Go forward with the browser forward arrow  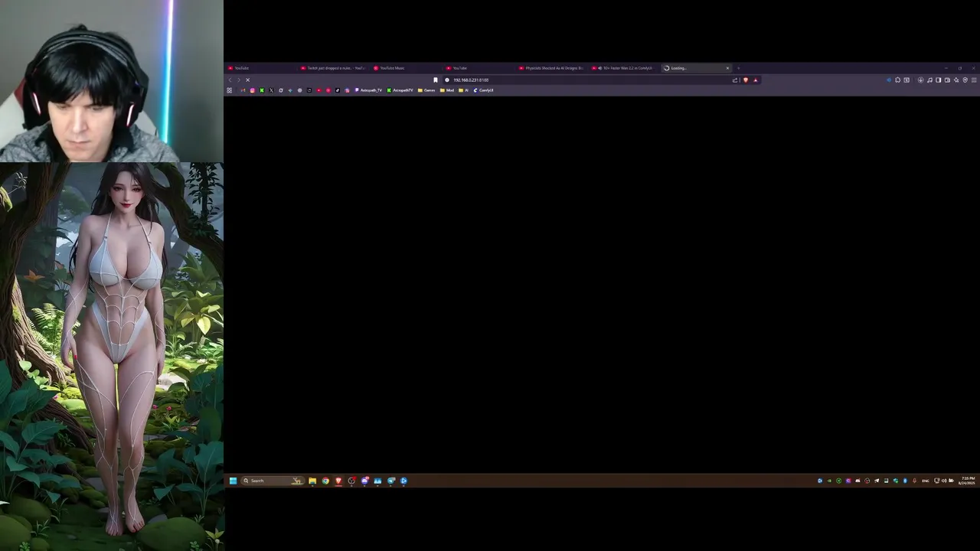pos(239,80)
